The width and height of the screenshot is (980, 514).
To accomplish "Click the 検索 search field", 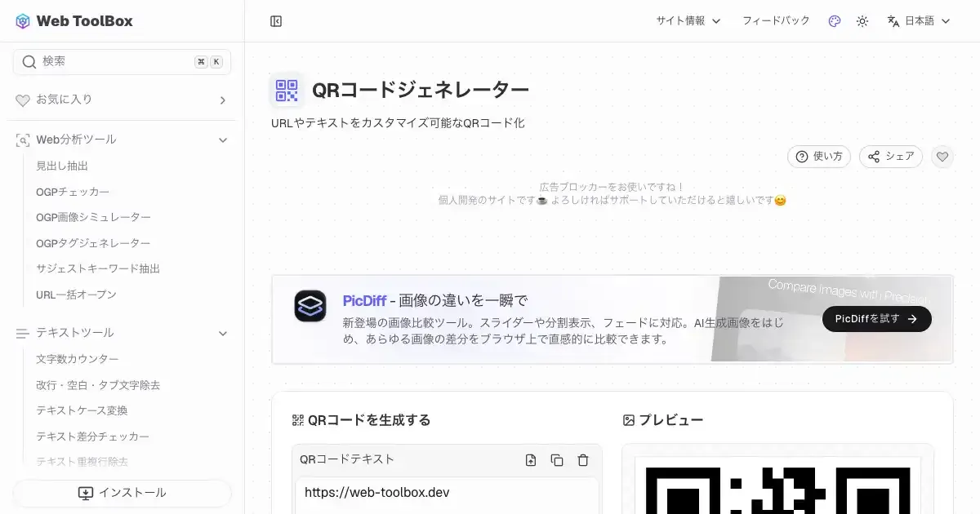I will [x=114, y=62].
